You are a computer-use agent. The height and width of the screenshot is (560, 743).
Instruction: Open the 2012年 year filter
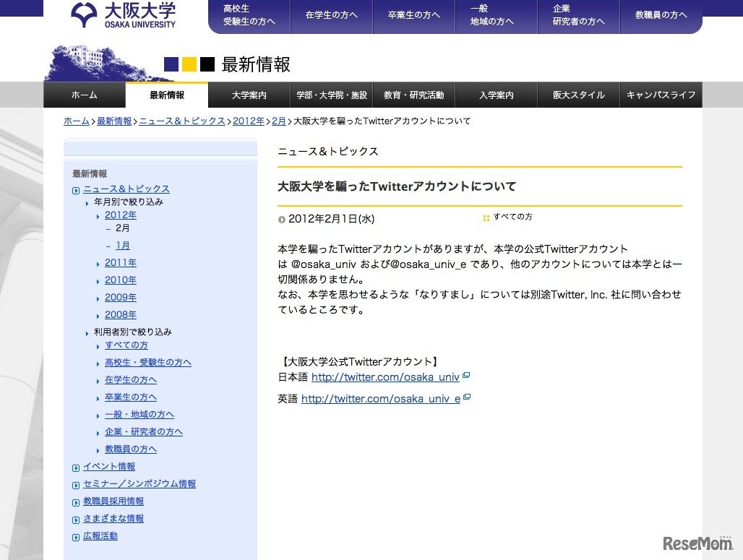tap(120, 215)
